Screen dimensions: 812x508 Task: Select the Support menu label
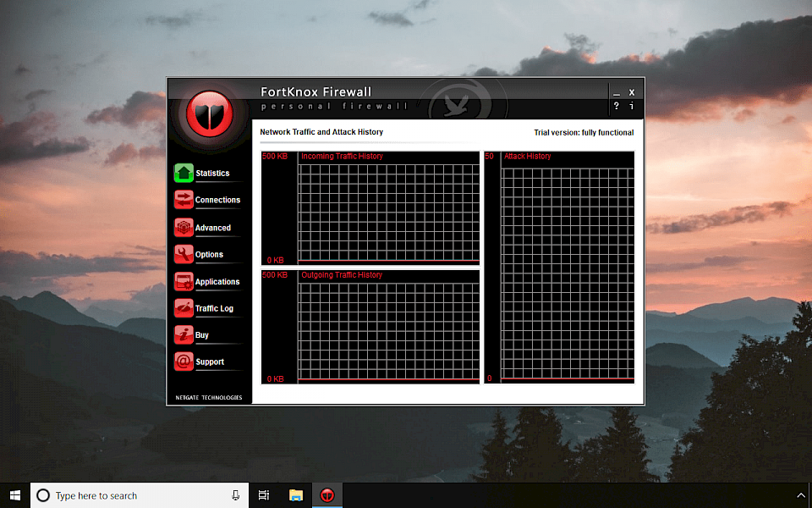(x=210, y=362)
